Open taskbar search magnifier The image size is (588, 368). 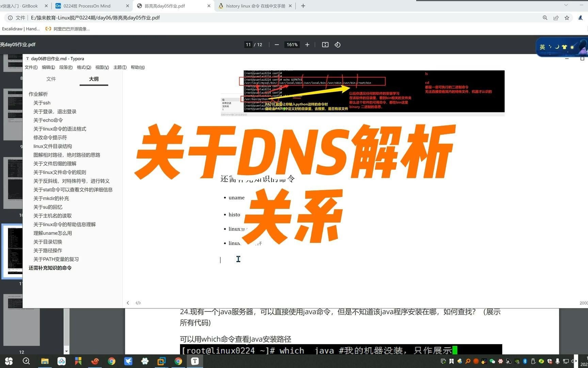click(x=26, y=361)
